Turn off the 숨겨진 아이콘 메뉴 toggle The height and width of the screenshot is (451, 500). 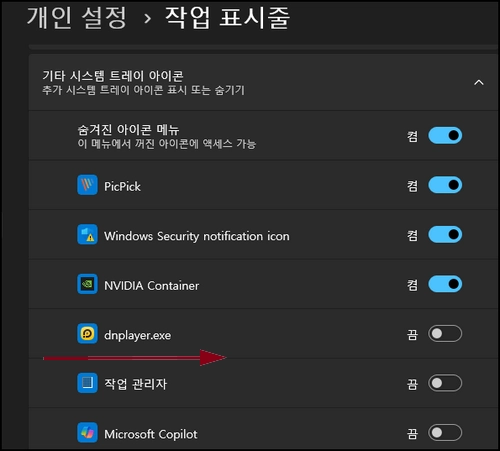445,135
